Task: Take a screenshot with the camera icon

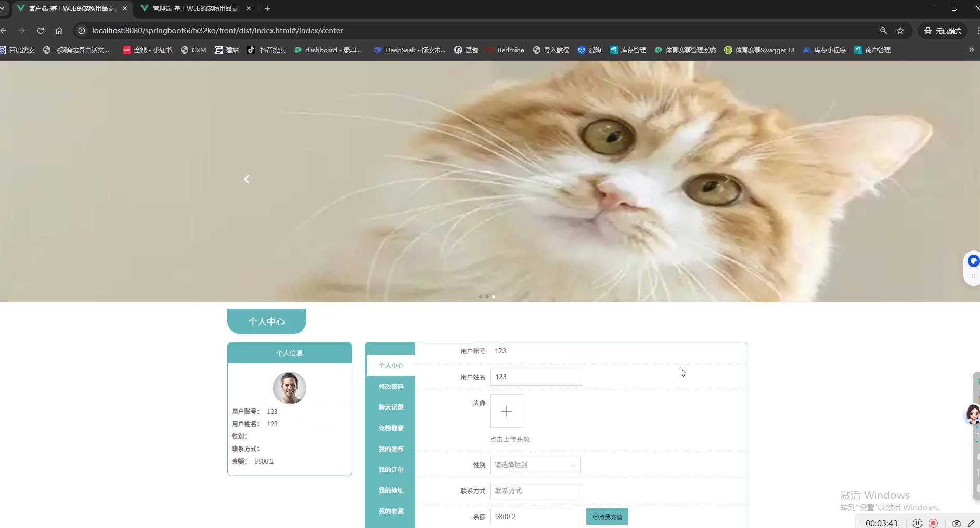Action: [x=956, y=523]
